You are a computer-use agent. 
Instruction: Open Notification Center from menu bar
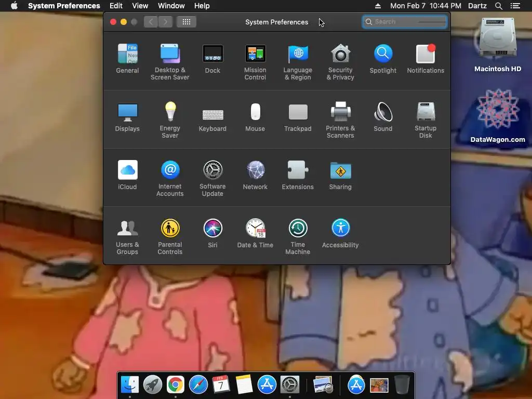[x=515, y=6]
